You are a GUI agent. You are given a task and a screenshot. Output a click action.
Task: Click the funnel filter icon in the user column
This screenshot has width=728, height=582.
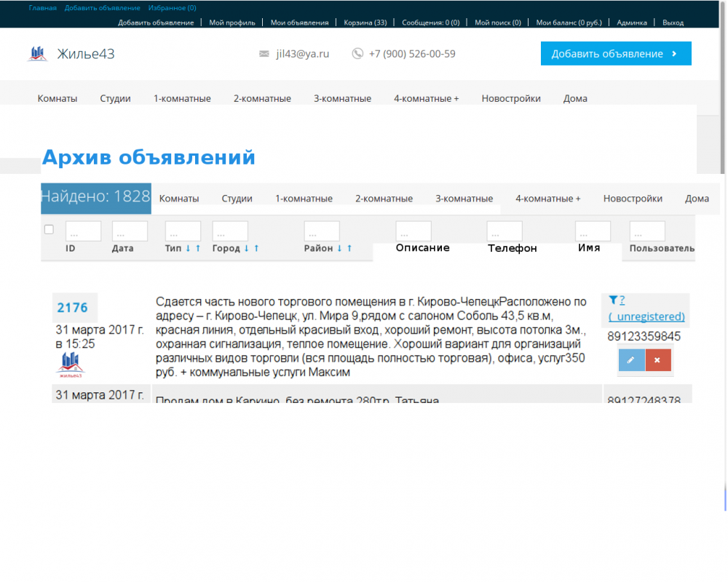coord(613,300)
